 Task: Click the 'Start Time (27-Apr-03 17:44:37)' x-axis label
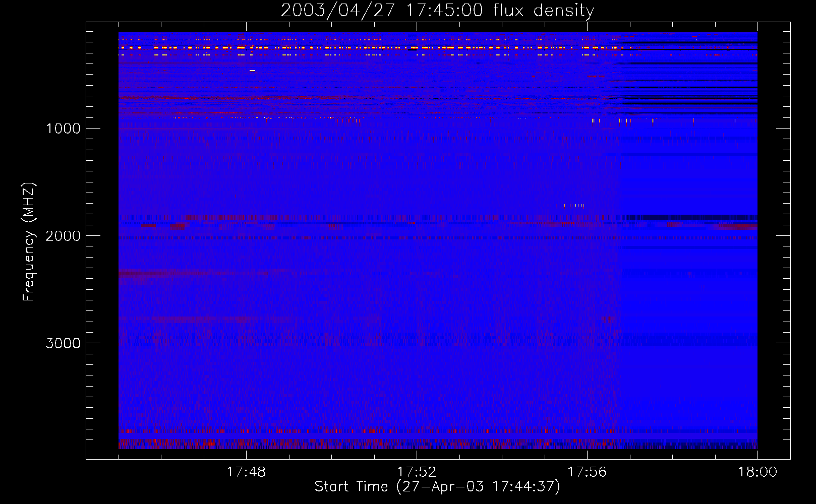(x=437, y=487)
